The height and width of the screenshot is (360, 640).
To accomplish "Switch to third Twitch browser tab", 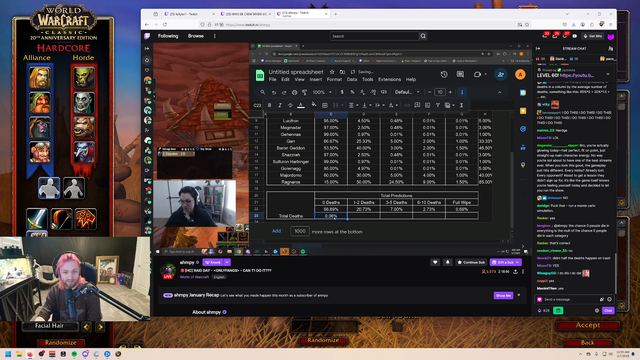I will tap(302, 14).
